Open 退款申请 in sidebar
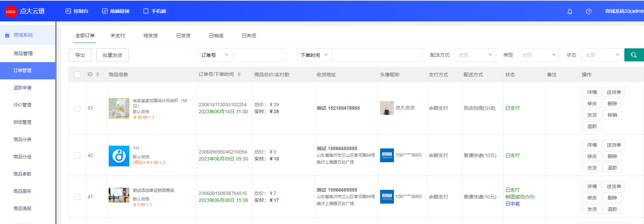Image resolution: width=644 pixels, height=224 pixels. click(x=28, y=88)
